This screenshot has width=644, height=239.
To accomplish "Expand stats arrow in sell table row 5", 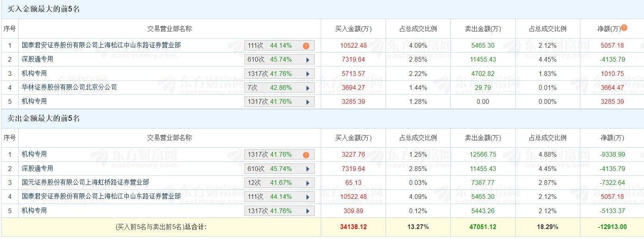I will [x=308, y=211].
